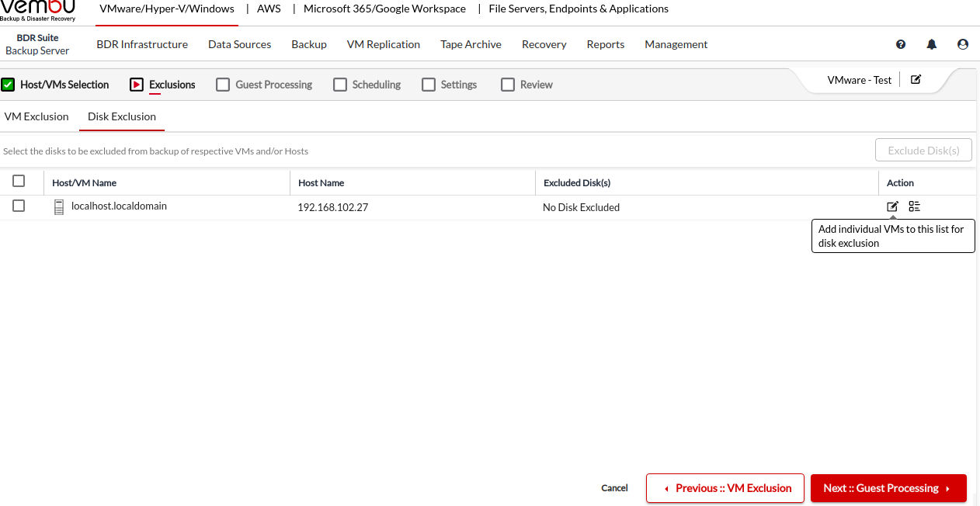Click the edit icon in Action column
This screenshot has width=980, height=506.
coord(893,206)
